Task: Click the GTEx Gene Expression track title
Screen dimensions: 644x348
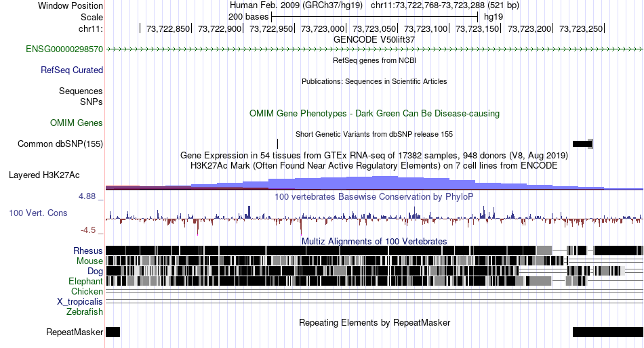Action: click(x=374, y=156)
